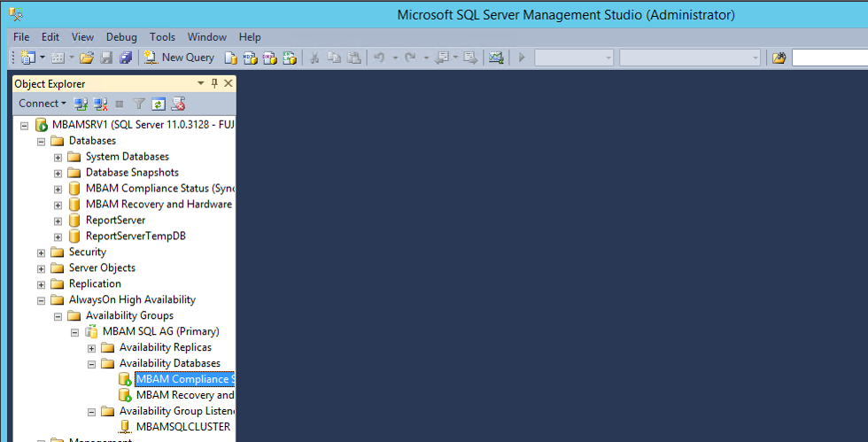Close the Object Explorer panel
Screen dimensions: 868x442
click(229, 83)
